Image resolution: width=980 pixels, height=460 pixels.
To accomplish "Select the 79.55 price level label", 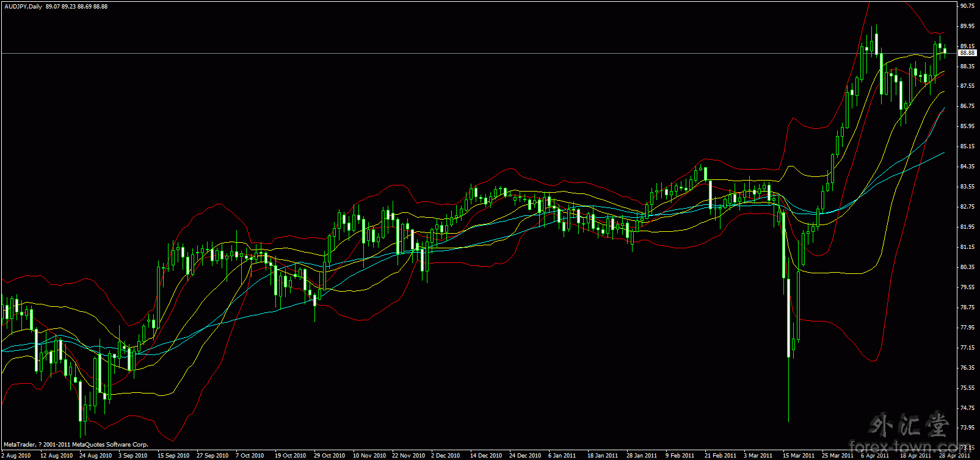I will click(x=968, y=287).
